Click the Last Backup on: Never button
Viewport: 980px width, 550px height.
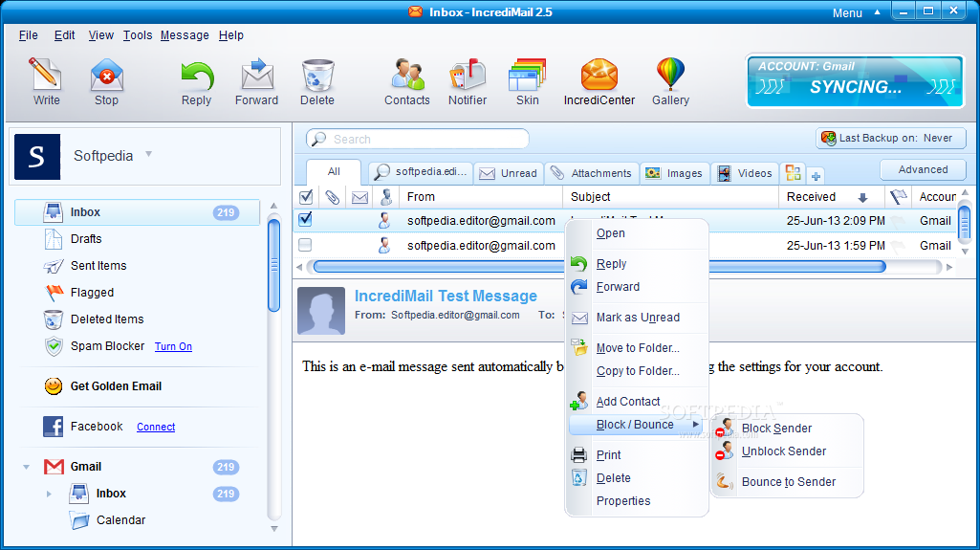pyautogui.click(x=891, y=138)
